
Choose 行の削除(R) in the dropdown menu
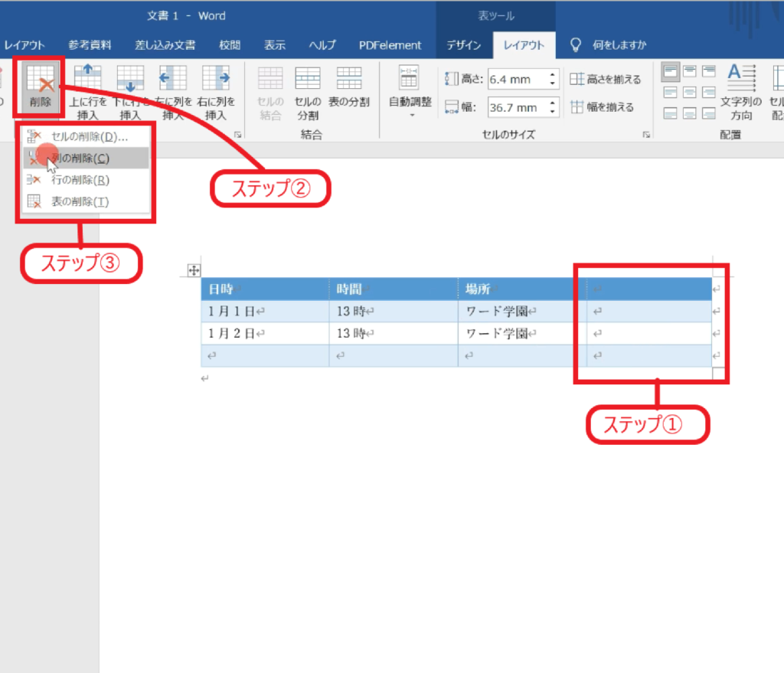click(x=80, y=180)
